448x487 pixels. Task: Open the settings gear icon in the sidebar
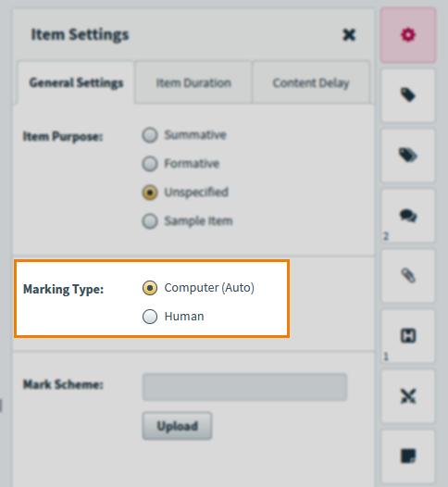tap(408, 35)
